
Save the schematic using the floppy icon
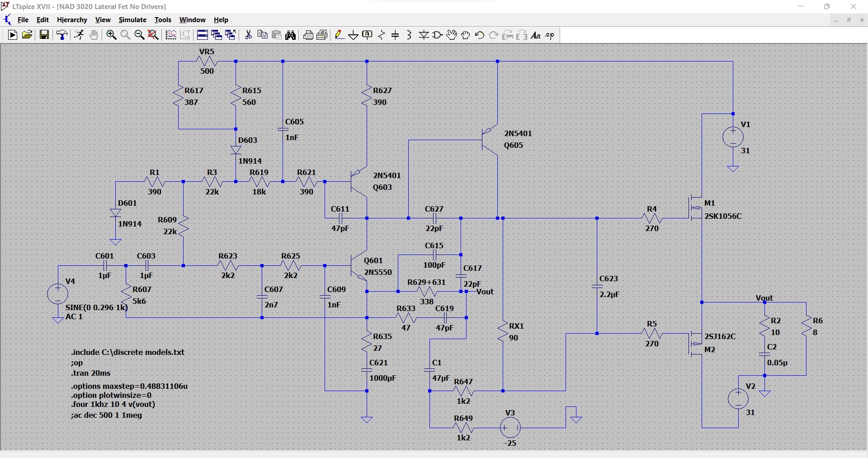(x=44, y=35)
